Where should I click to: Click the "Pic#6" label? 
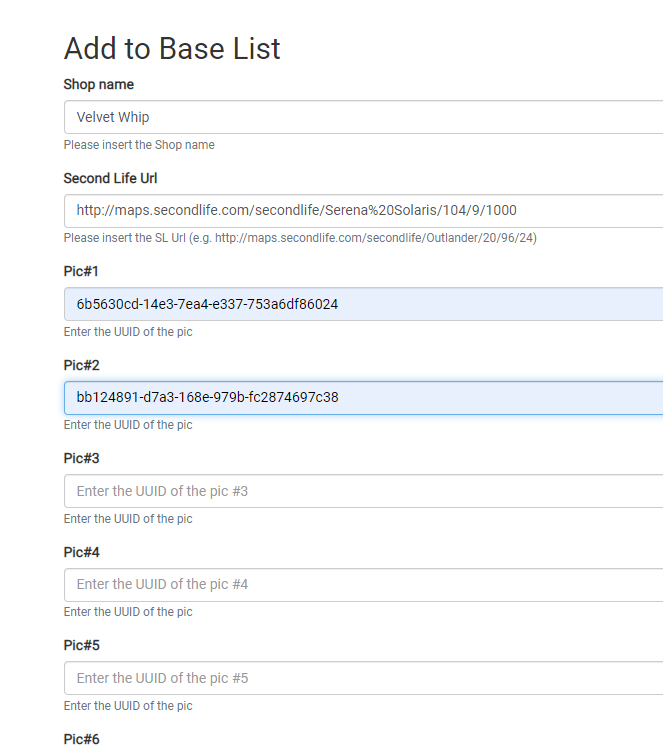81,739
